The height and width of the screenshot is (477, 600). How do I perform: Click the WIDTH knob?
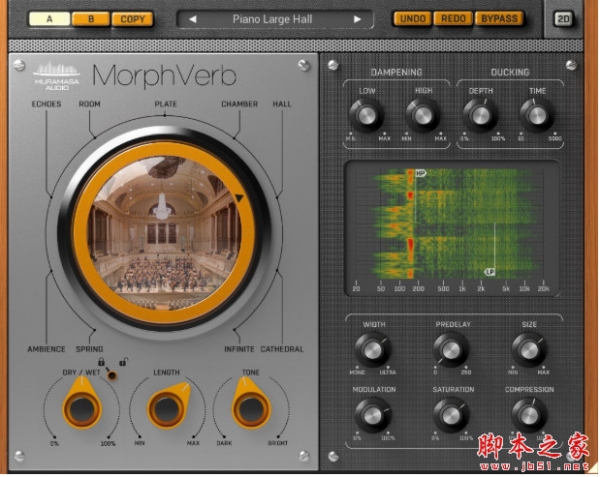tap(373, 350)
